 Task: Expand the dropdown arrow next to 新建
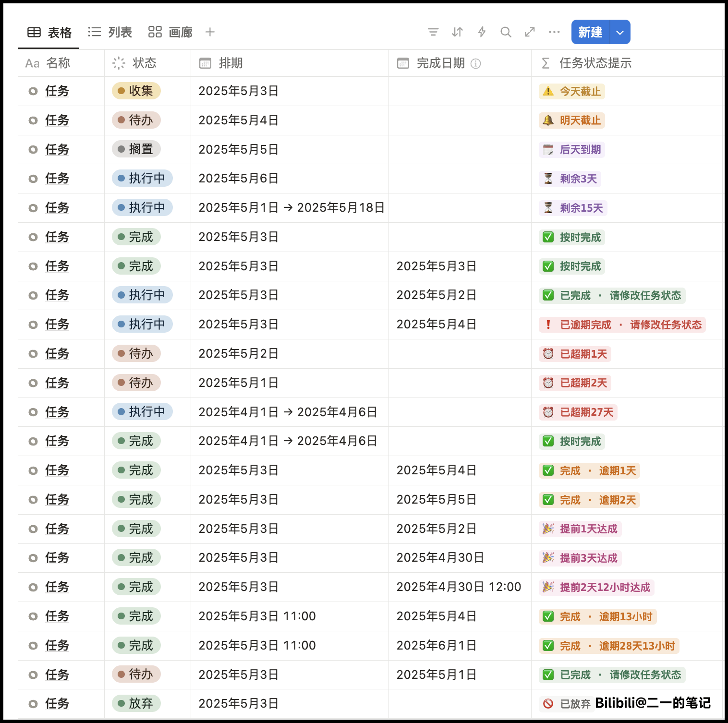tap(620, 32)
